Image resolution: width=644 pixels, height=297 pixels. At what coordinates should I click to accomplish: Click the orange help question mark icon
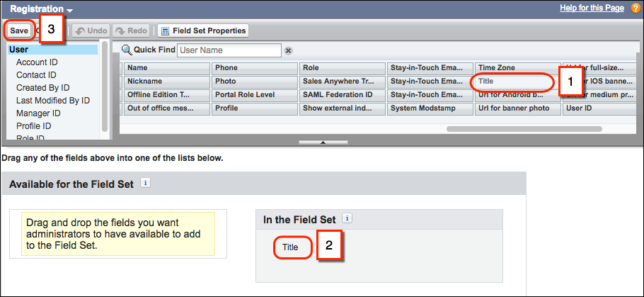636,8
